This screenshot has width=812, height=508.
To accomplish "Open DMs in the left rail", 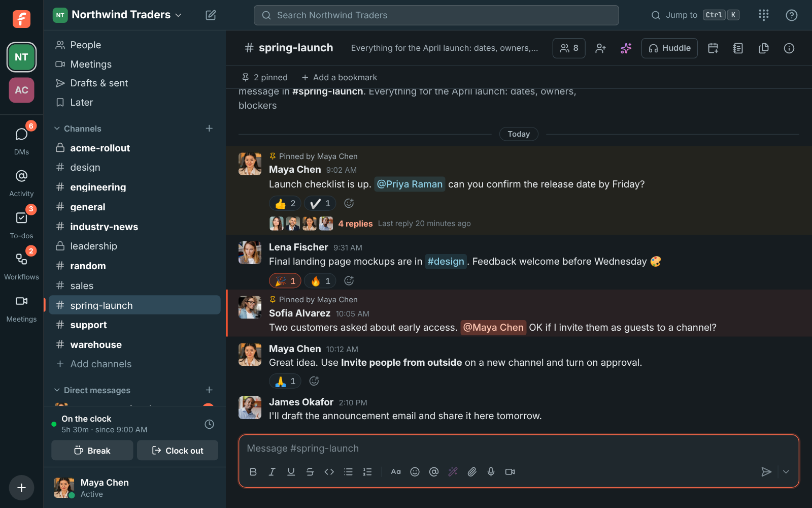I will [21, 140].
